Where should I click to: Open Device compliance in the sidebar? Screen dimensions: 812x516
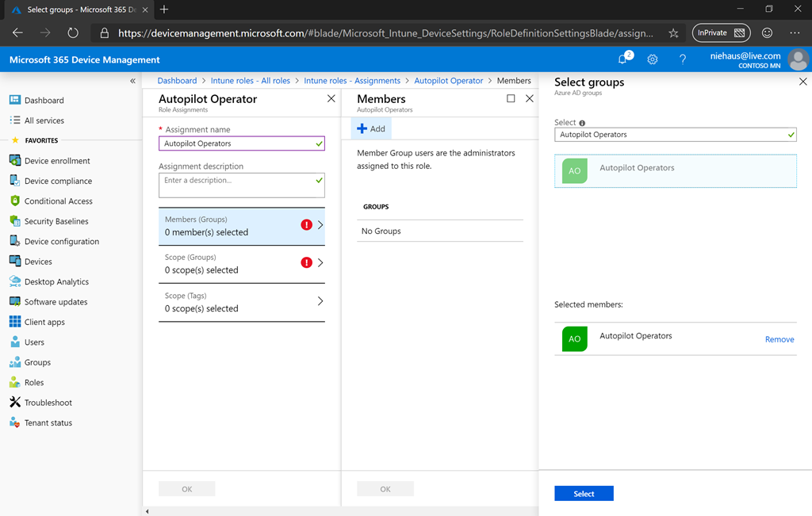click(x=58, y=181)
